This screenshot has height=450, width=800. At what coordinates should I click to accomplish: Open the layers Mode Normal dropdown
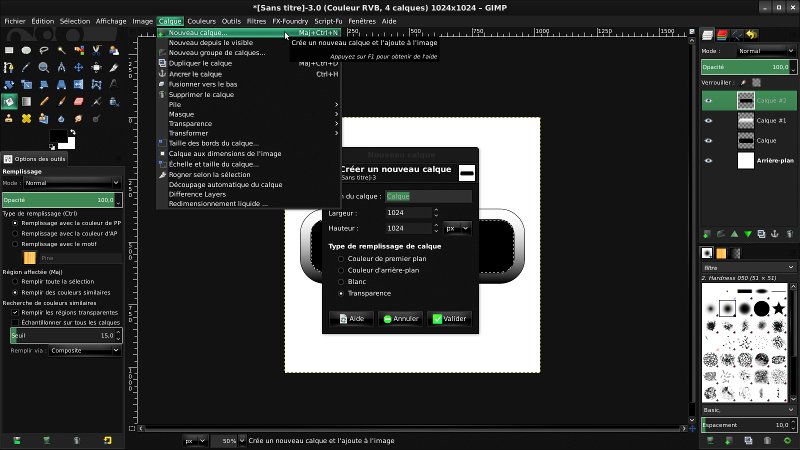tap(765, 51)
